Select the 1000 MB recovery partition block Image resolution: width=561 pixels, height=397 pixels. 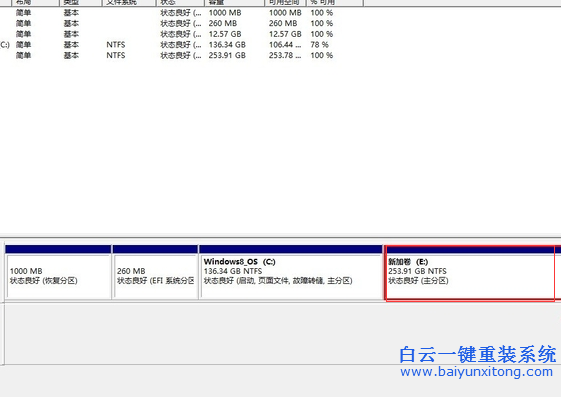pyautogui.click(x=59, y=273)
